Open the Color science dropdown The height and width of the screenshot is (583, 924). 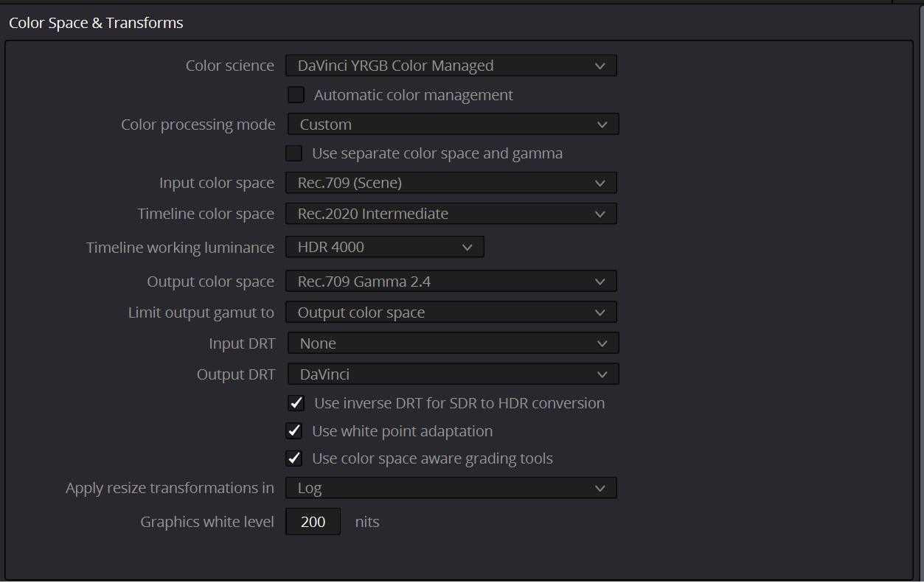pos(451,66)
